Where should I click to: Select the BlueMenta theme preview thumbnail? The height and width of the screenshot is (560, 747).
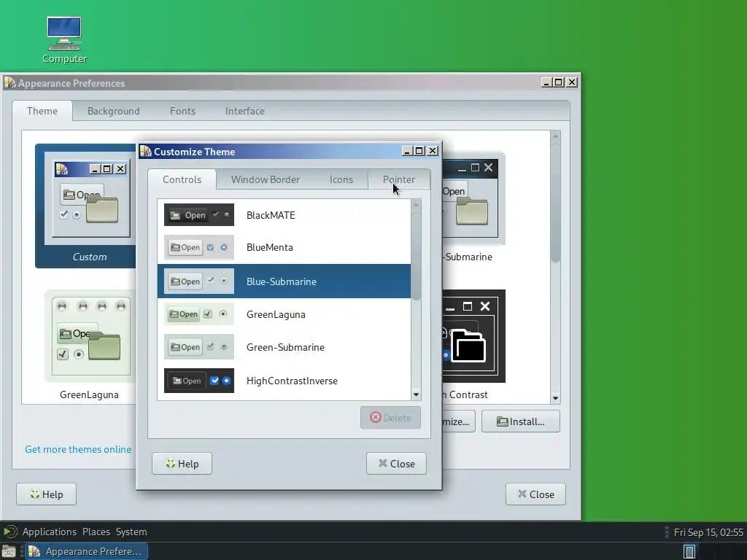coord(198,247)
